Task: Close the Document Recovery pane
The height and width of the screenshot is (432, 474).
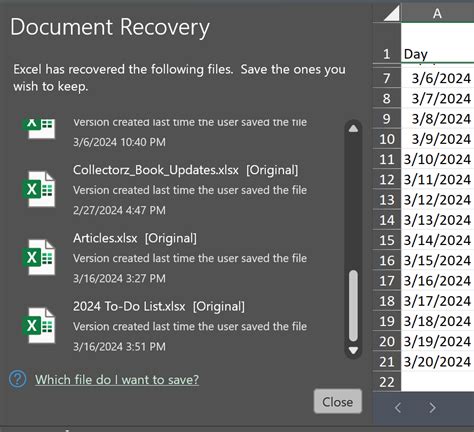Action: [338, 401]
